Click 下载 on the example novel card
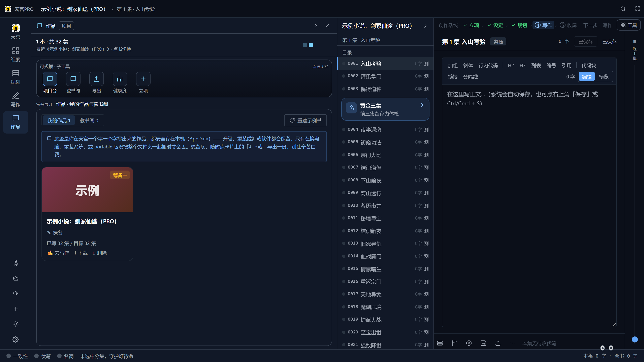Viewport: 644px width, 362px height. pos(80,253)
